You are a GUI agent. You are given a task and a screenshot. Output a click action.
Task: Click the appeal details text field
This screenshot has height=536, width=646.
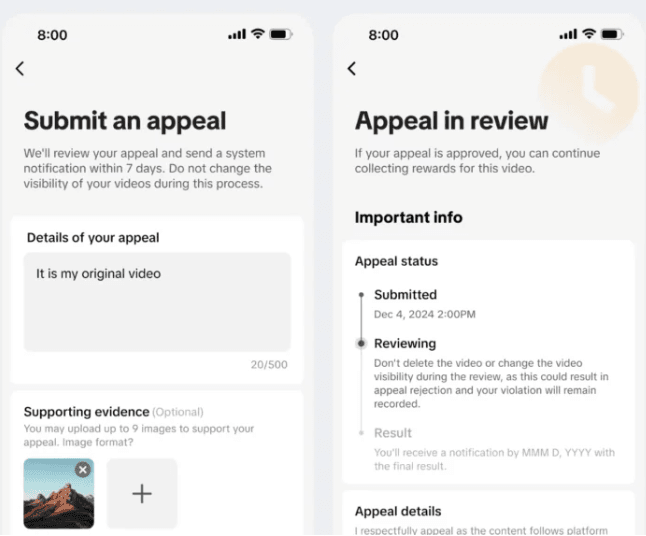click(157, 302)
